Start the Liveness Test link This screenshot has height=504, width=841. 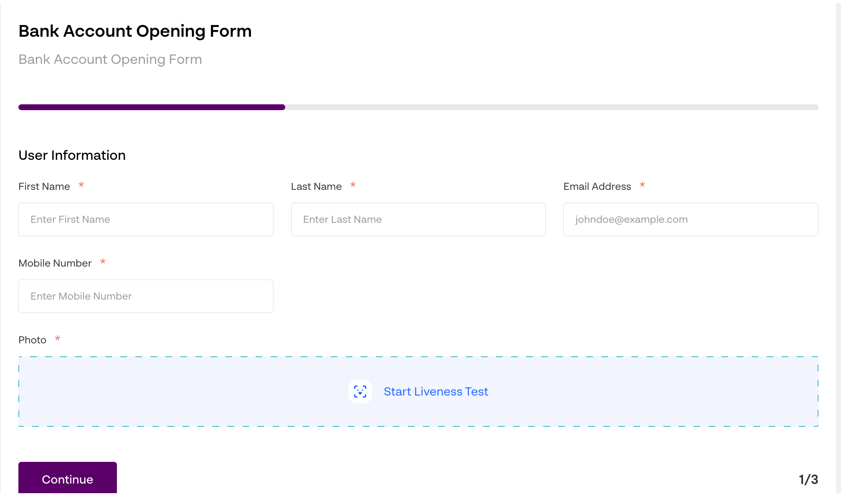pos(436,391)
